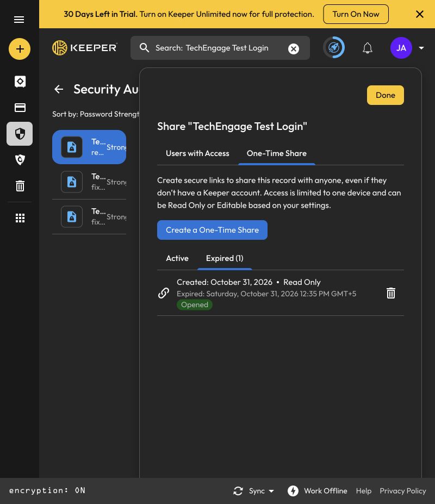435x504 pixels.
Task: Click the green Opened status badge
Action: click(x=195, y=304)
